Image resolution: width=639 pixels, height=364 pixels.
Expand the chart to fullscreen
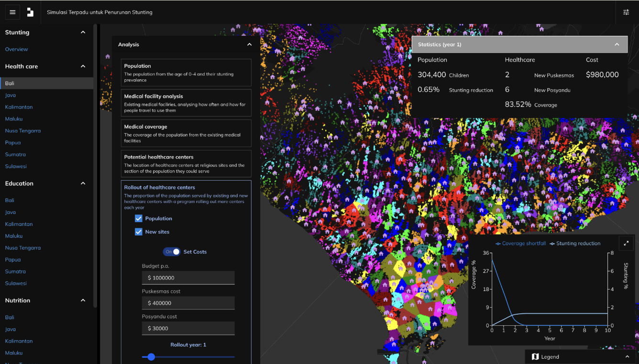coord(626,243)
